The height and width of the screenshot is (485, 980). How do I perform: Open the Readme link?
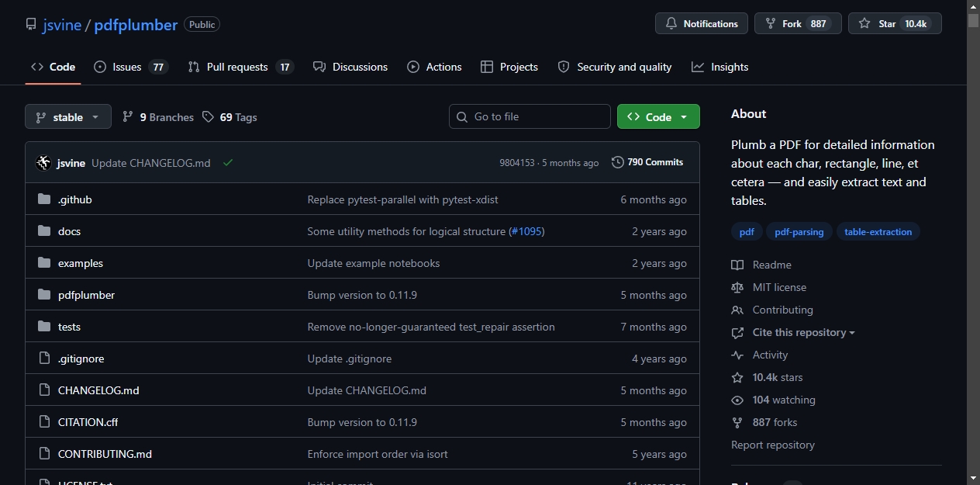pos(761,265)
